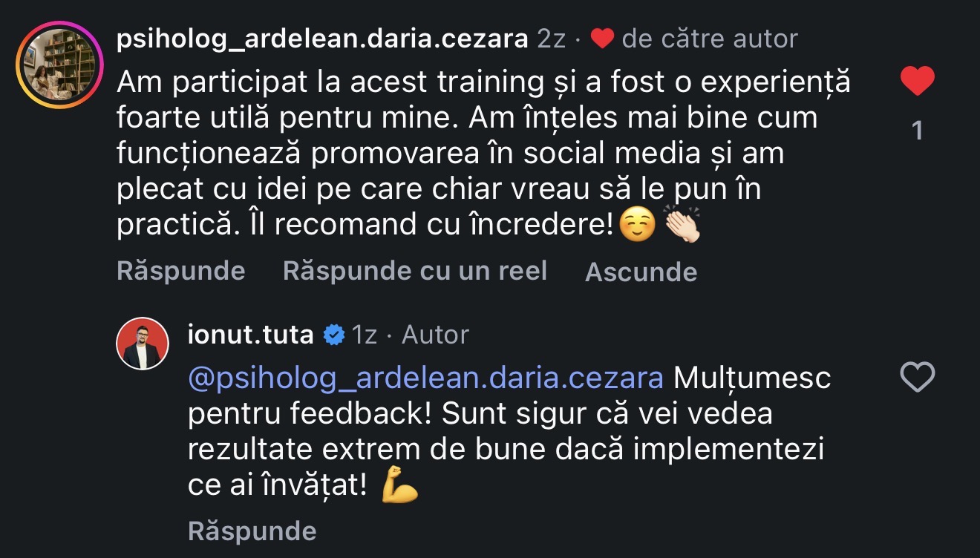Open the psiholog_ardelean.daria.cezara username at the top

(322, 39)
